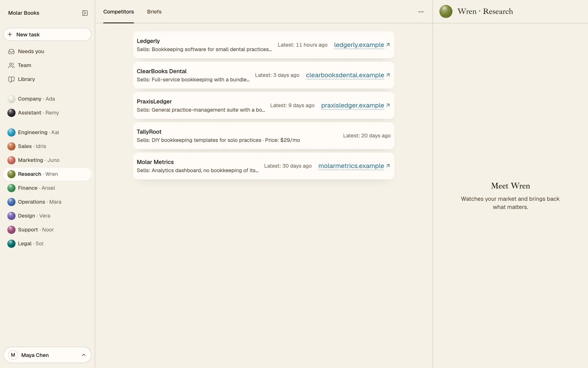The image size is (588, 368).
Task: Click the 'Meet Wren' heading
Action: [510, 186]
